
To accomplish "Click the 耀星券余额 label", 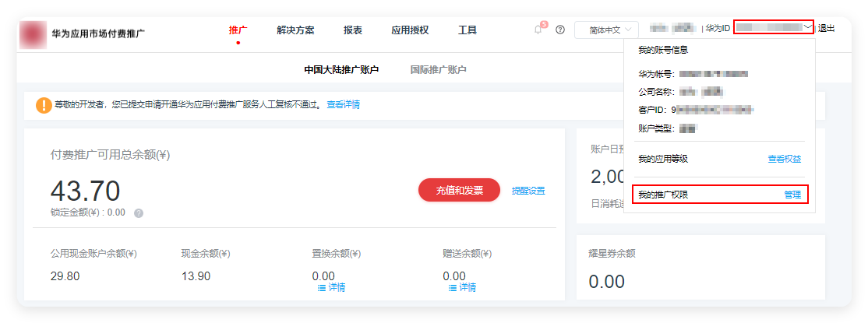I will pos(612,253).
